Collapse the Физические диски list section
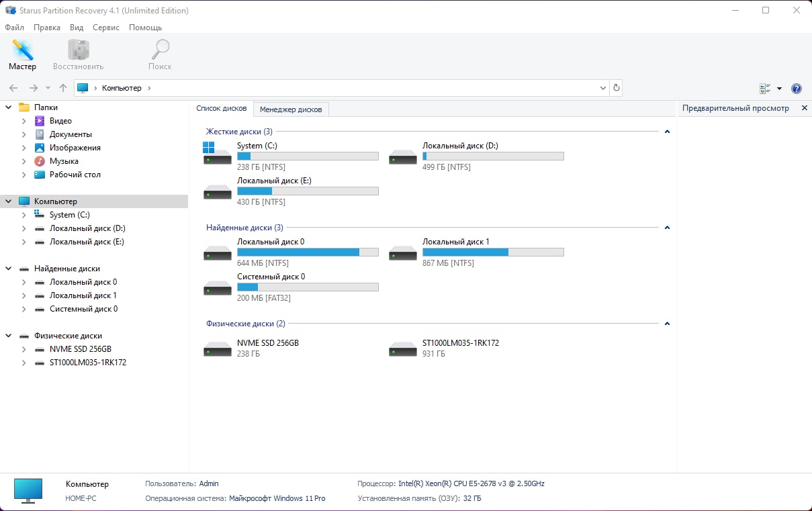The height and width of the screenshot is (511, 812). 667,324
